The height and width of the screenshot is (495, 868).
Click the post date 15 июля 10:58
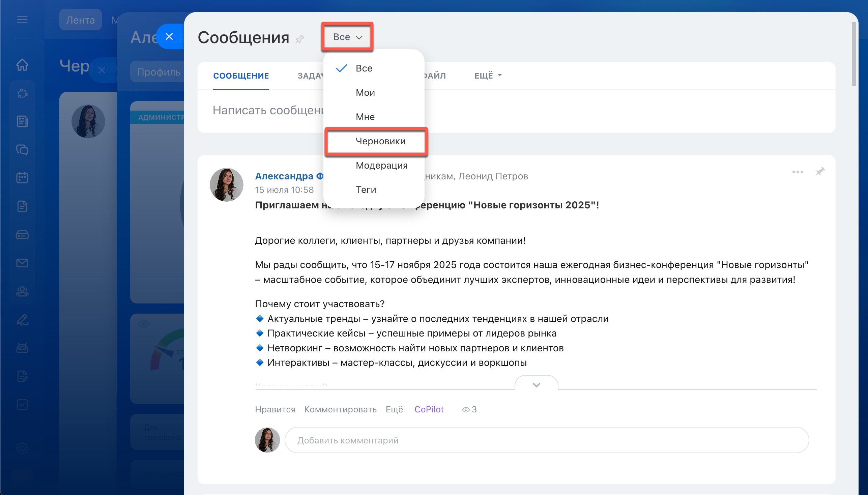click(284, 190)
